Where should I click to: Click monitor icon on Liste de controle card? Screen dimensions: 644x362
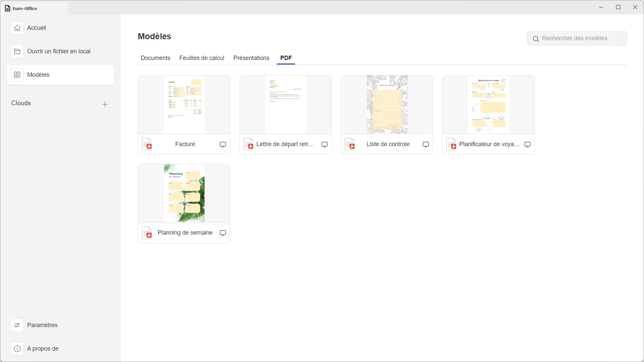click(x=426, y=144)
